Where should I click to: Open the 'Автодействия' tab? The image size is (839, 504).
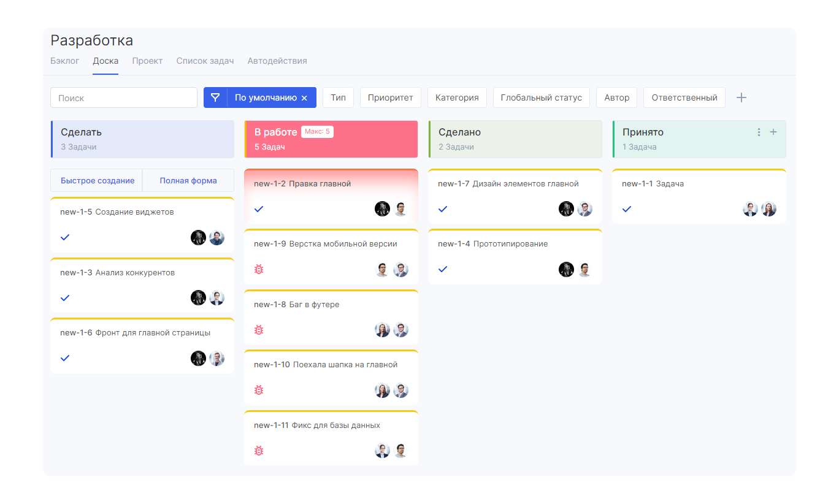[x=277, y=61]
